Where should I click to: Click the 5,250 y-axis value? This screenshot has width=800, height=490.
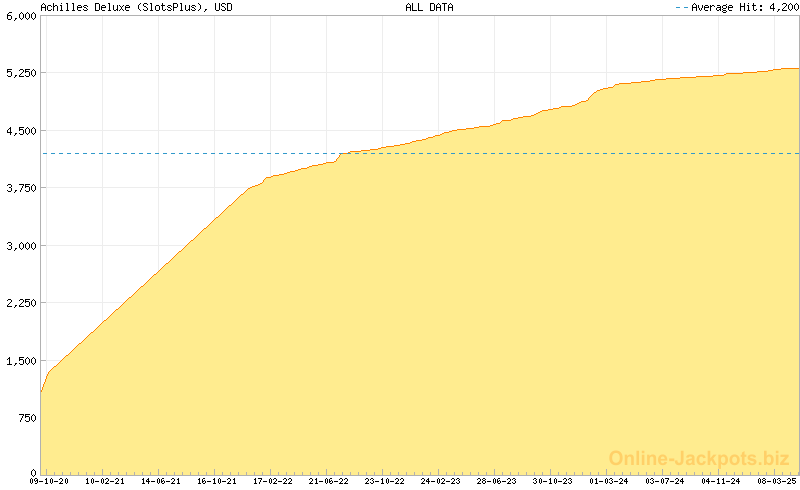coord(20,73)
